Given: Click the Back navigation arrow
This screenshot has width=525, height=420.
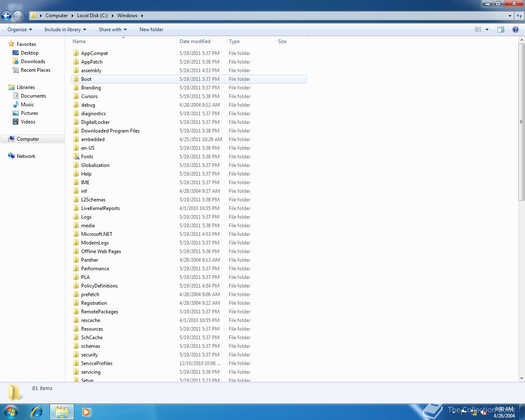Looking at the screenshot, I should (x=6, y=16).
